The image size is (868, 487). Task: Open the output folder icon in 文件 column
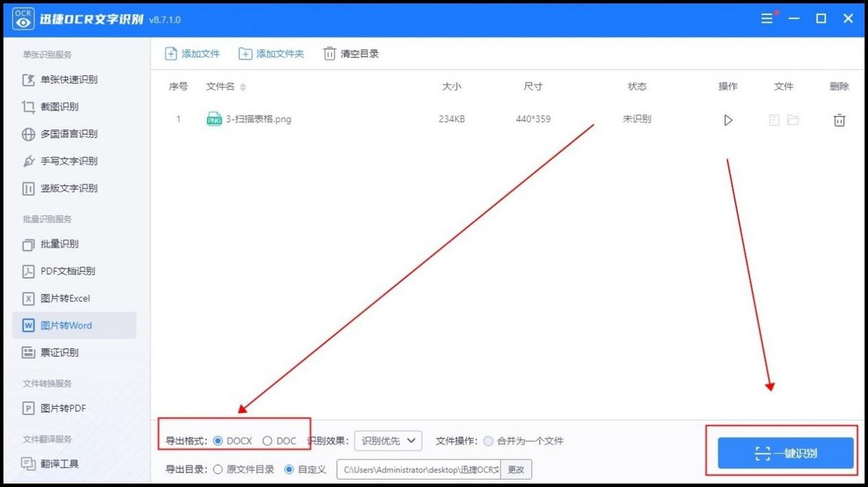793,120
